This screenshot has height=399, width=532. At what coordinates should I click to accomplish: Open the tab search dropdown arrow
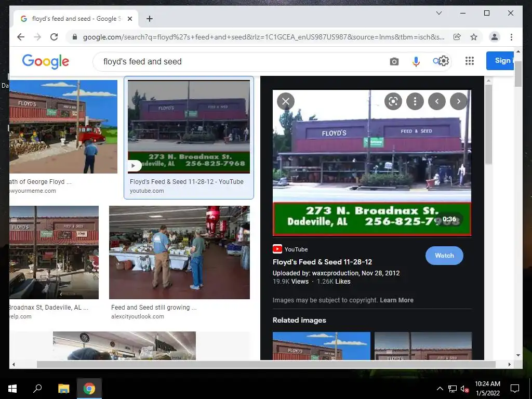click(438, 13)
